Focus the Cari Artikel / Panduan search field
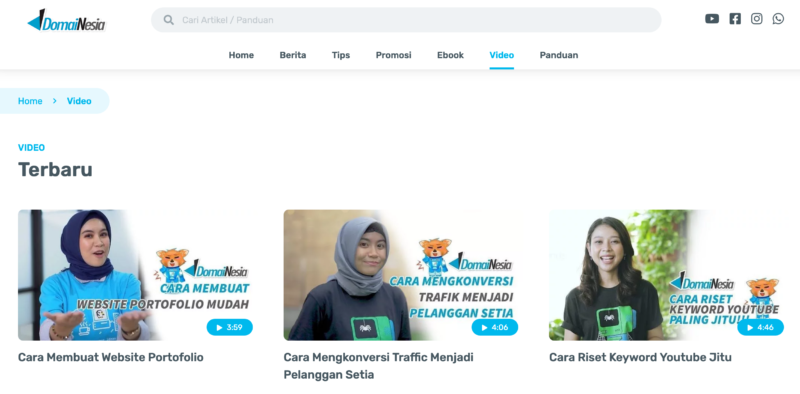This screenshot has height=394, width=800. (x=406, y=20)
